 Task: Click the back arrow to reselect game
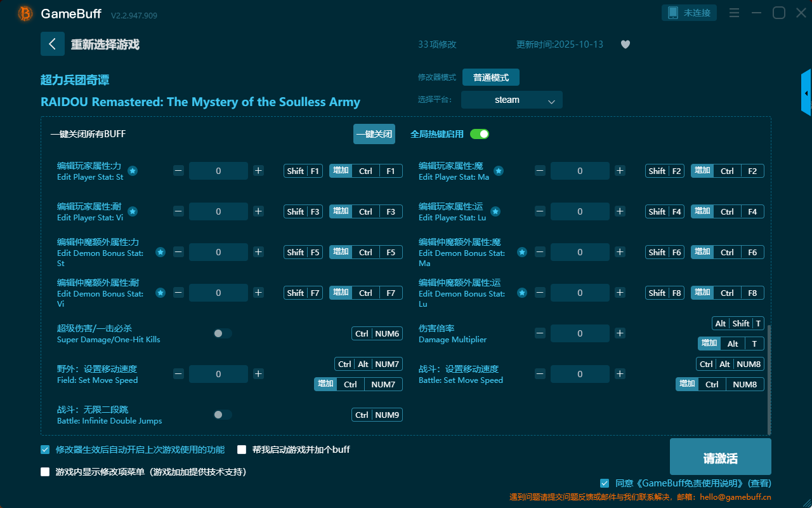click(52, 44)
